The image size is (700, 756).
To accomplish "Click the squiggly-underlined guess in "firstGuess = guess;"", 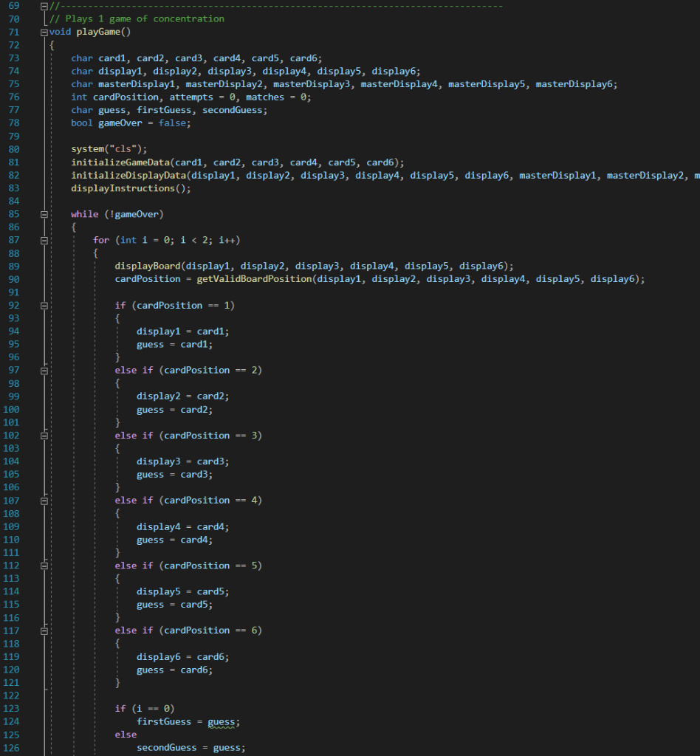I will pos(222,722).
